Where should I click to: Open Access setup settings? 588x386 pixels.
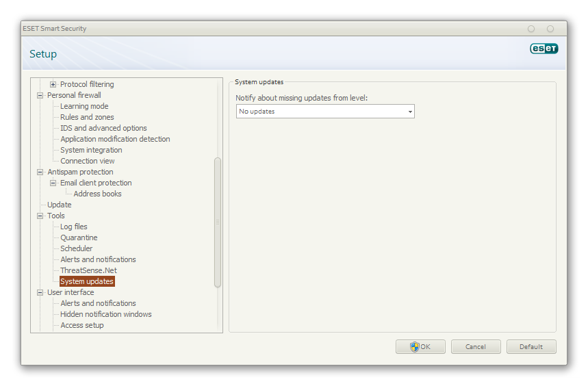coord(81,325)
